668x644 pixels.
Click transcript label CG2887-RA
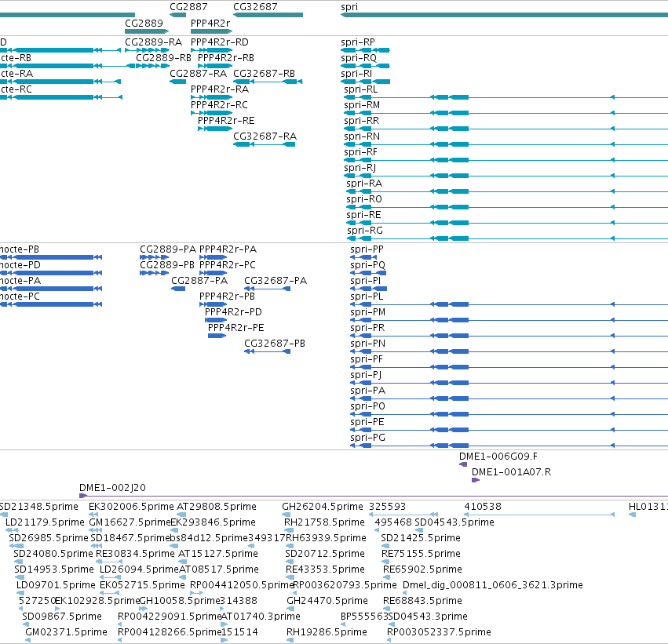point(198,74)
